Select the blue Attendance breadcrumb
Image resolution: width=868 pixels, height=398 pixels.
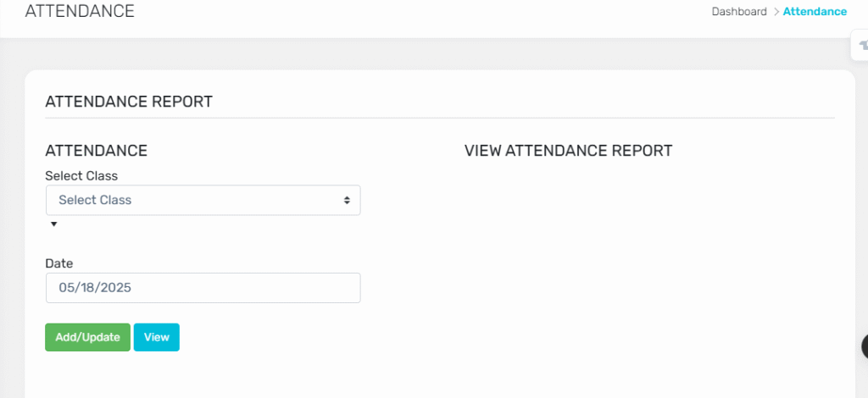pos(815,12)
